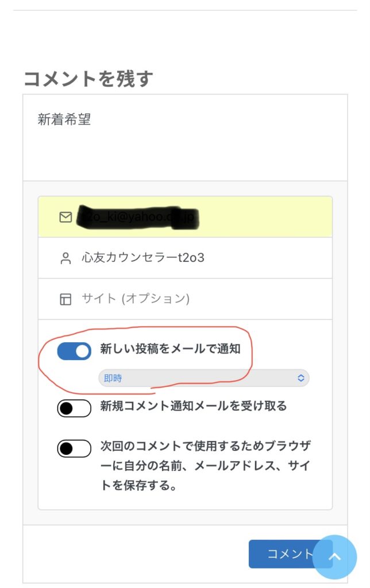The height and width of the screenshot is (588, 370).
Task: Turn on the save-name-and-email browser switch
Action: [74, 448]
